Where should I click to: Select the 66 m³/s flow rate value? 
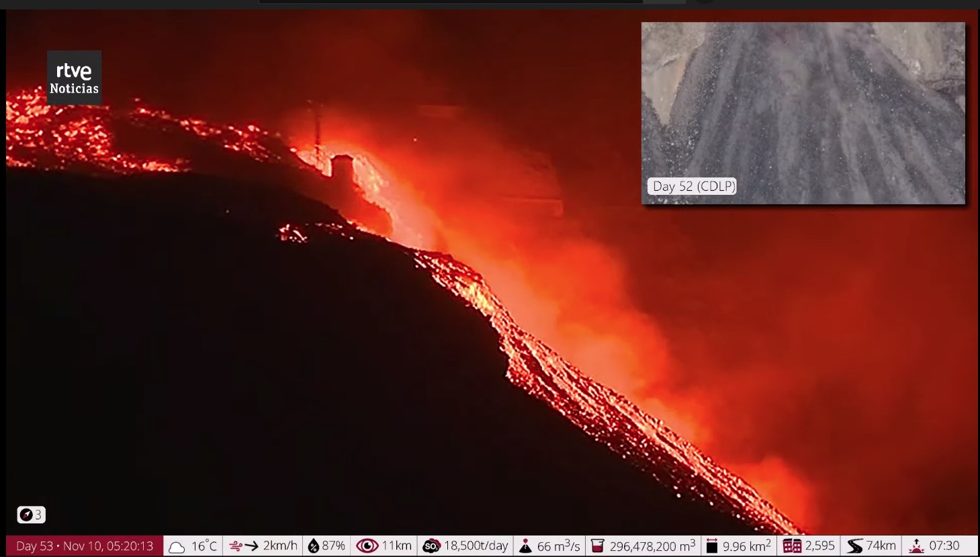[x=558, y=546]
